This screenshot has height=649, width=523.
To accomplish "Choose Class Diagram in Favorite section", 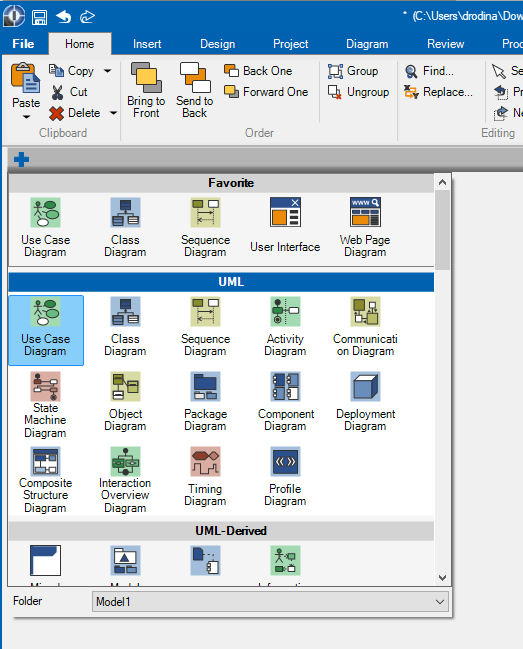I will [x=125, y=228].
